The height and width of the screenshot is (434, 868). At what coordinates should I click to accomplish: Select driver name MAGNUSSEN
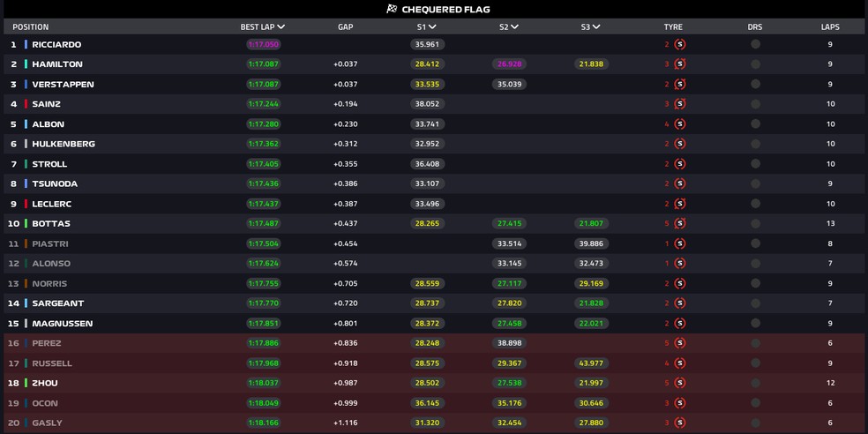point(62,323)
